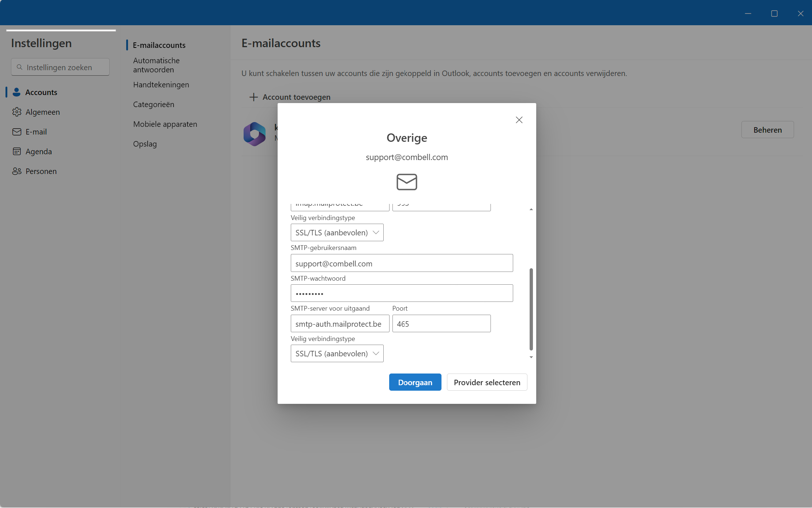Click the Microsoft 365 account logo
The image size is (812, 508).
coord(255,134)
